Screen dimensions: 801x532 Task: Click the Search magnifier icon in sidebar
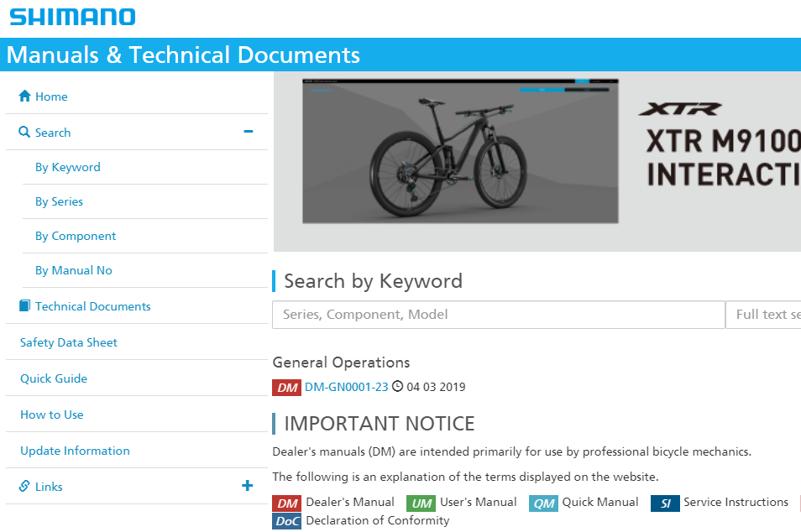coord(24,132)
